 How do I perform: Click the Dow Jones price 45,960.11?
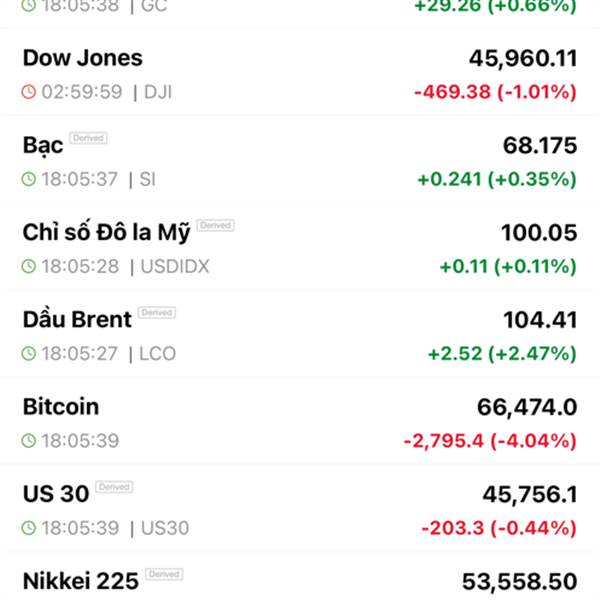(523, 58)
